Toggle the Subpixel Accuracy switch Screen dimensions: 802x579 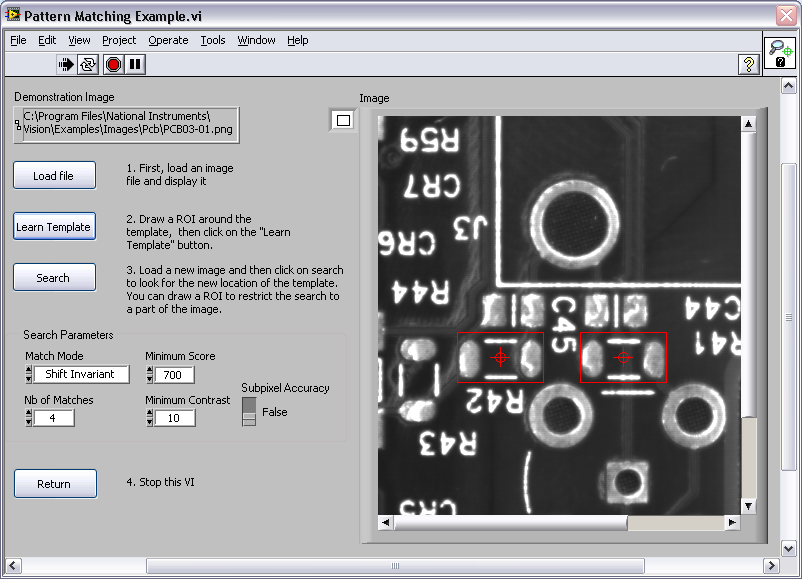pyautogui.click(x=249, y=411)
